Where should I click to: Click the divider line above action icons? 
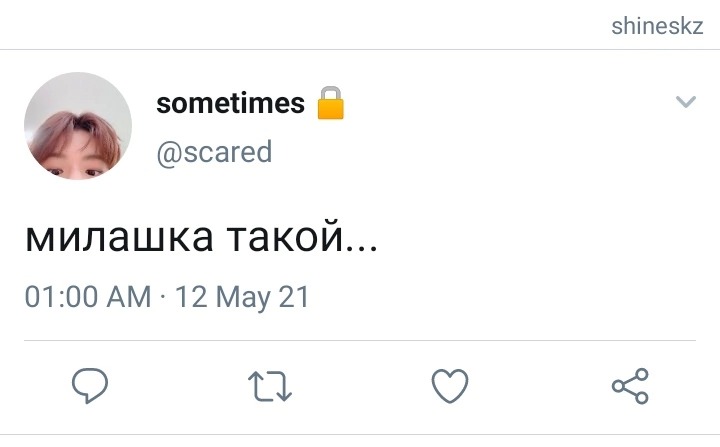tap(360, 341)
